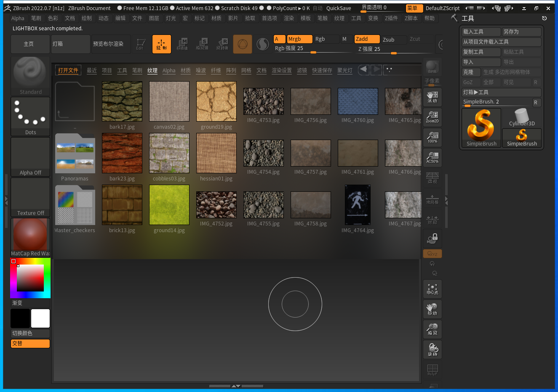Click the sculptris pro S-sphere icon
This screenshot has width=558, height=392.
263,44
